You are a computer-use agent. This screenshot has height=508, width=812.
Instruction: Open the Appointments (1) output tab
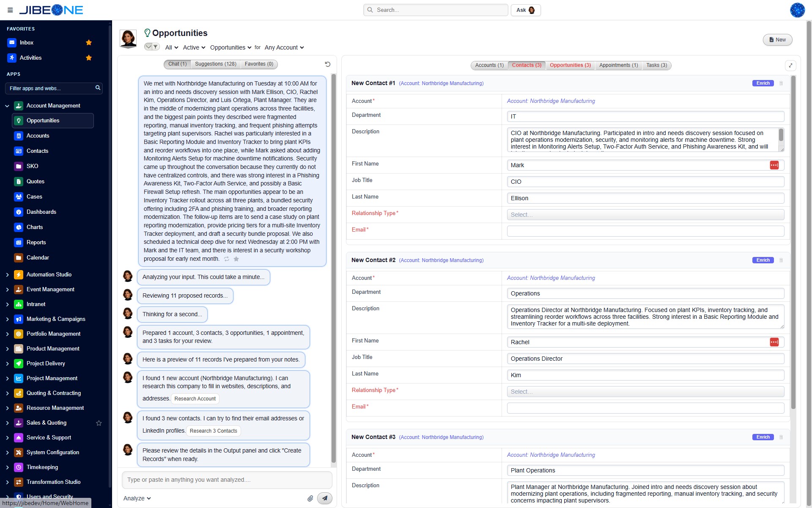coord(618,65)
